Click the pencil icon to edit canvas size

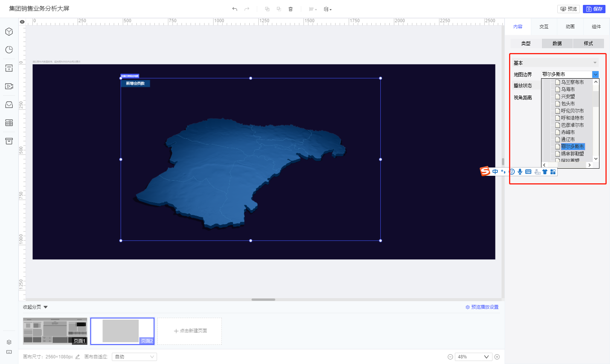[x=78, y=357]
